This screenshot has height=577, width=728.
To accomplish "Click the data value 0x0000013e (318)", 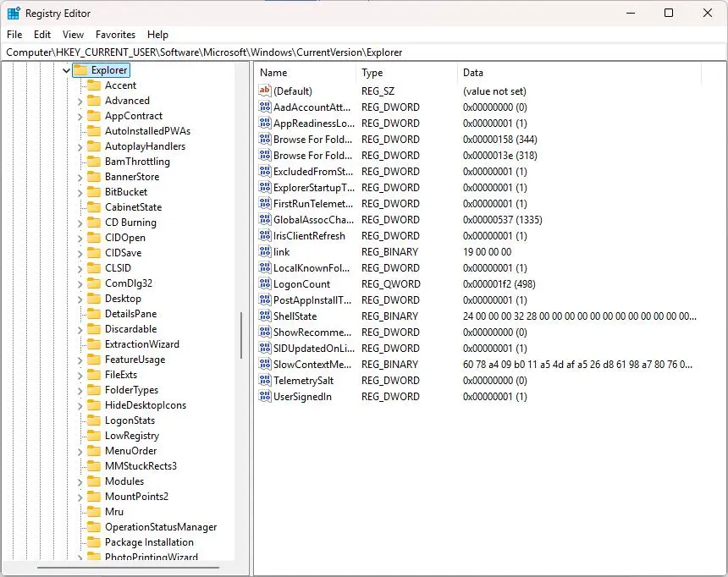I will (x=500, y=156).
